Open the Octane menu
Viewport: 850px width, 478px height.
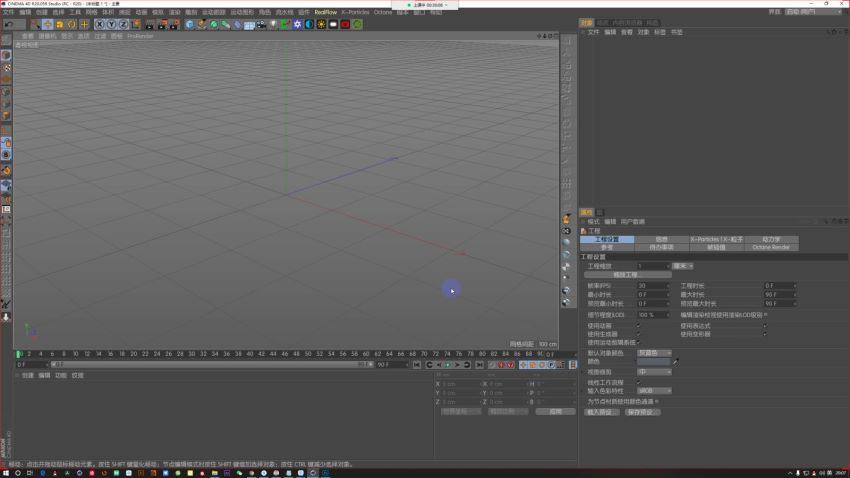tap(383, 12)
